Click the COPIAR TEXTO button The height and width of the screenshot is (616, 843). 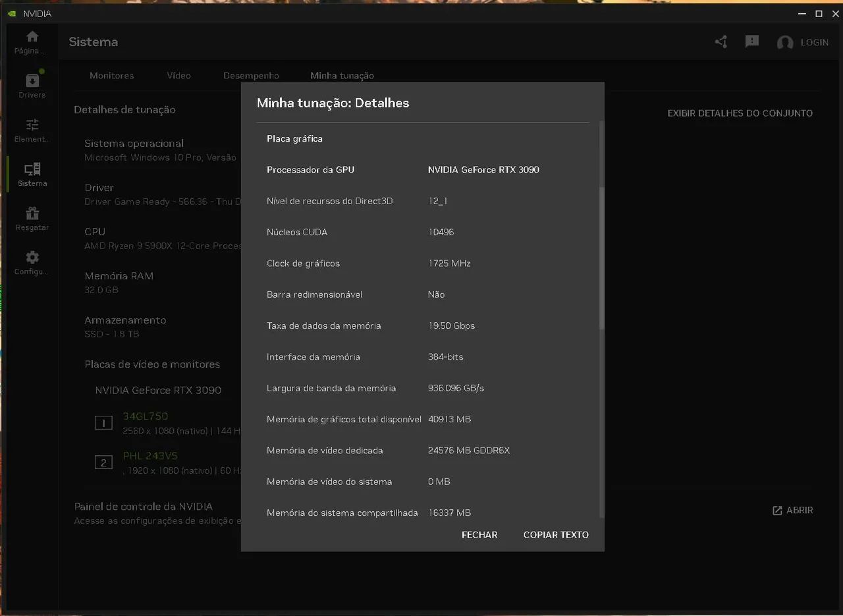(x=556, y=535)
